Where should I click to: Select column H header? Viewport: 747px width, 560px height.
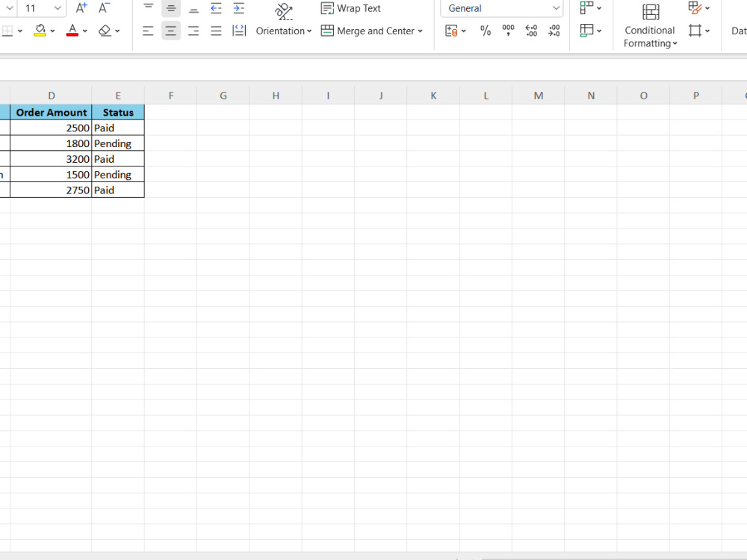[276, 96]
